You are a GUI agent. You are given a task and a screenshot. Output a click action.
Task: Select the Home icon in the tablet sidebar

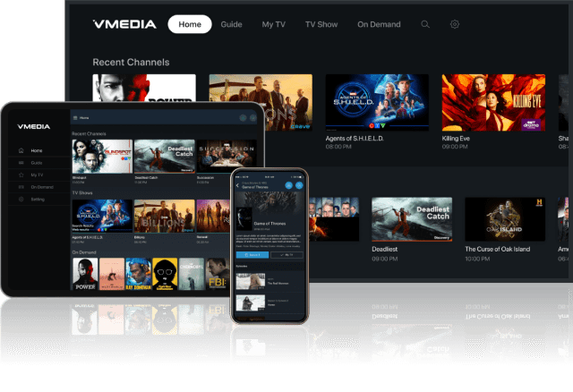point(21,150)
